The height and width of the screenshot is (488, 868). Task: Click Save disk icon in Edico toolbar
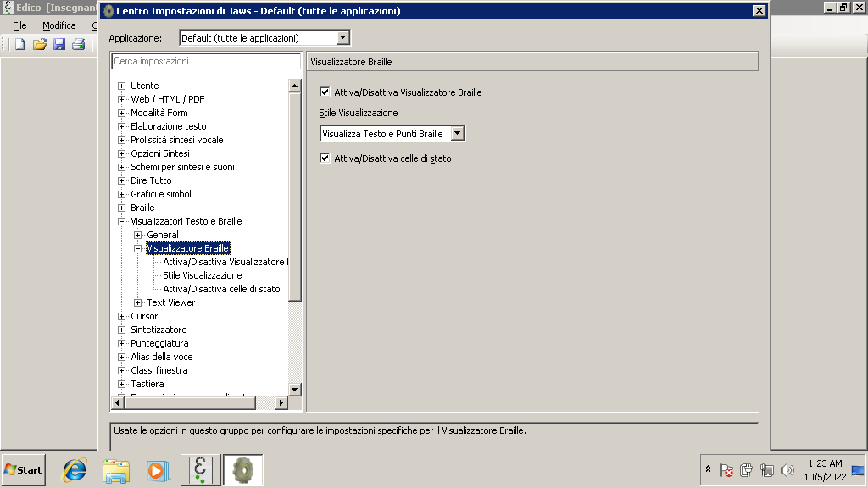(59, 44)
